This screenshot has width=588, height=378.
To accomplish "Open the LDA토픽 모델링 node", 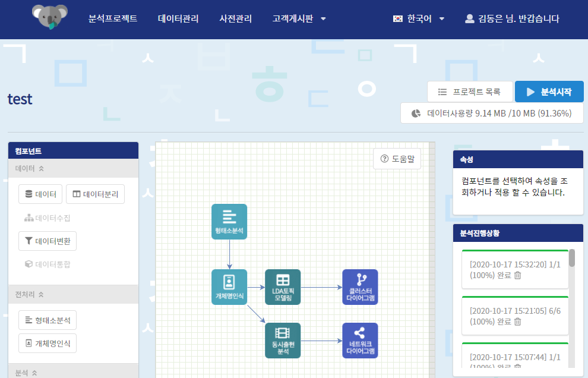I will click(x=283, y=286).
